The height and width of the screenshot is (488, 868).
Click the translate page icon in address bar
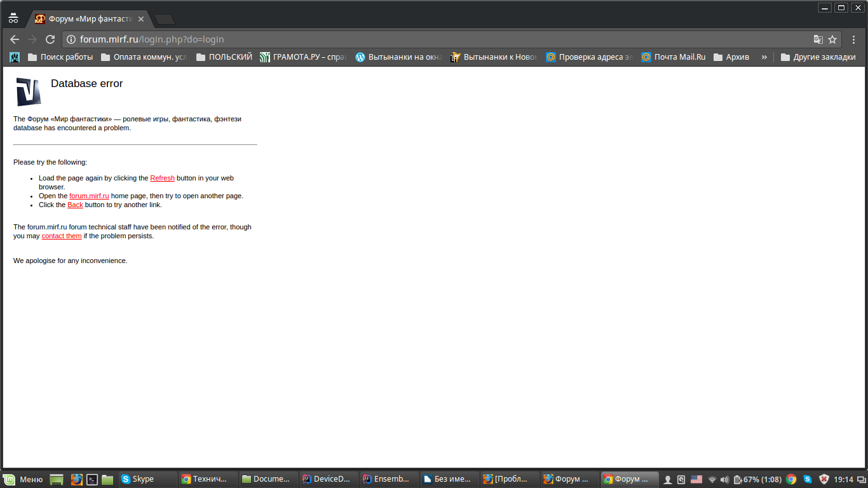818,39
